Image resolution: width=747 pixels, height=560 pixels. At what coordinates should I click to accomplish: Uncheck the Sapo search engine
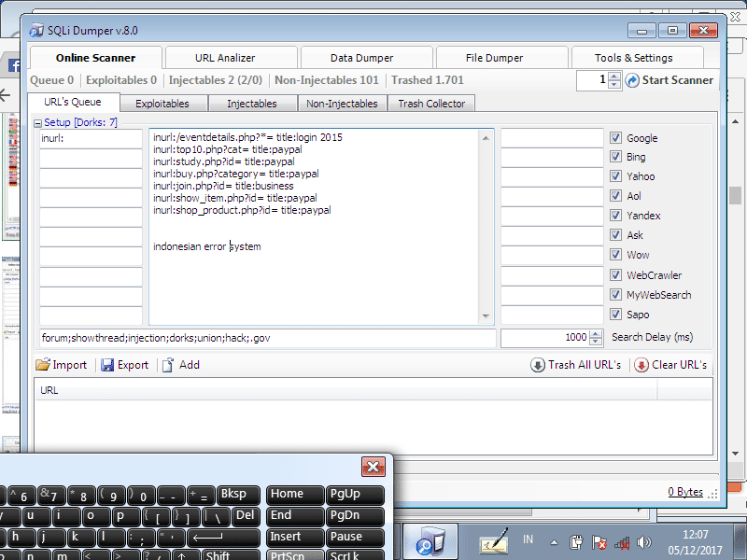click(615, 314)
